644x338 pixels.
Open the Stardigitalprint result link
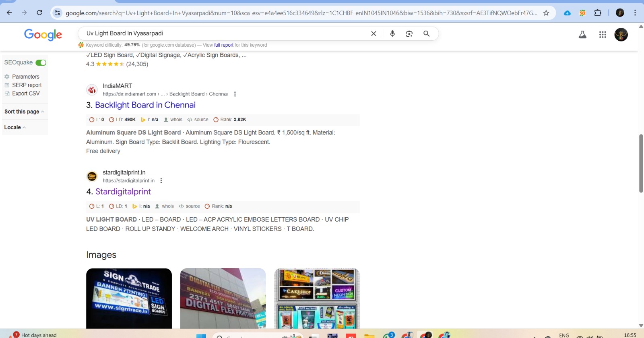pos(123,192)
